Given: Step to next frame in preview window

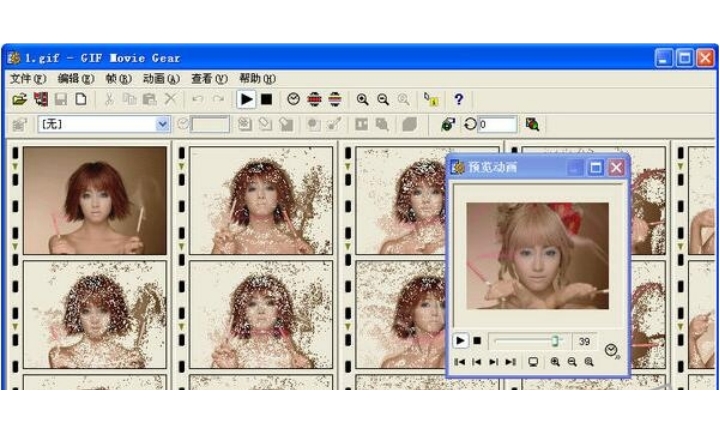Looking at the screenshot, I should click(494, 362).
